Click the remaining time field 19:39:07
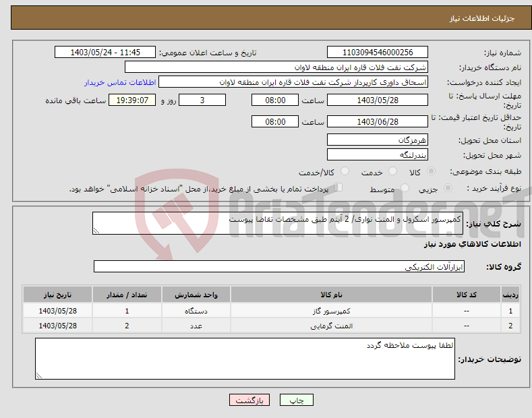This screenshot has height=418, width=532. pyautogui.click(x=132, y=100)
